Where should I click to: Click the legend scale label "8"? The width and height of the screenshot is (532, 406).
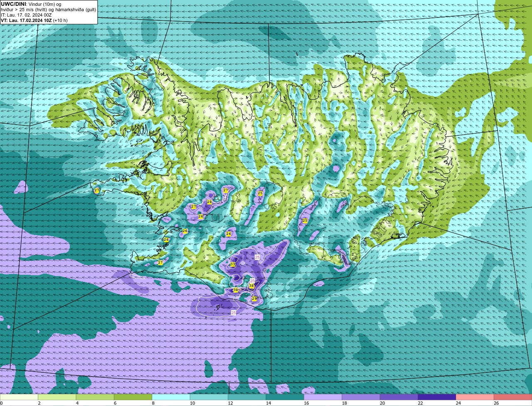[x=153, y=403]
